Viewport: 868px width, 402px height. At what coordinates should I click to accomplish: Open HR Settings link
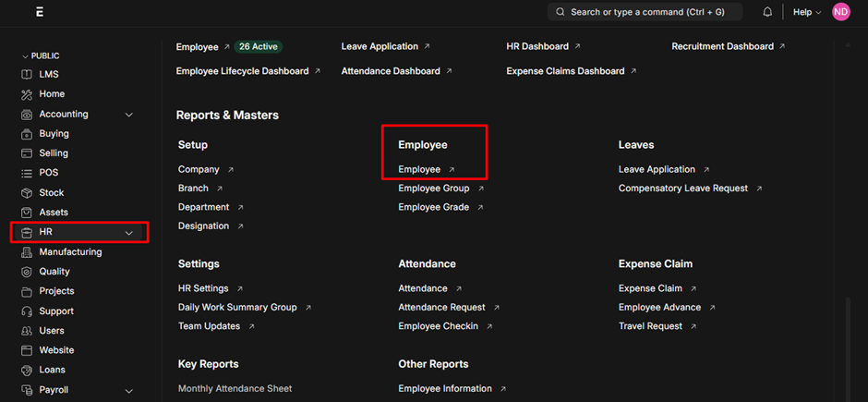(203, 288)
